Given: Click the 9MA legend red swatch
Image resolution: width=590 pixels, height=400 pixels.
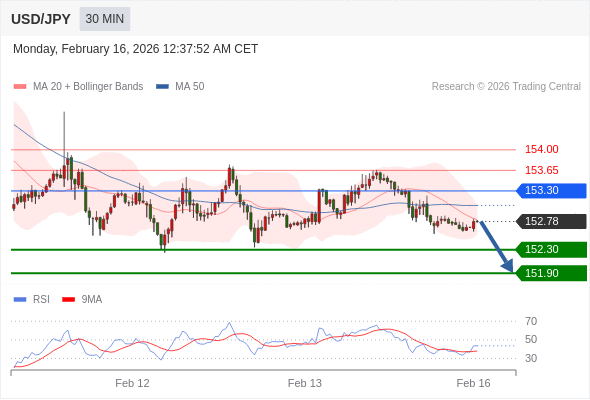Looking at the screenshot, I should 68,300.
